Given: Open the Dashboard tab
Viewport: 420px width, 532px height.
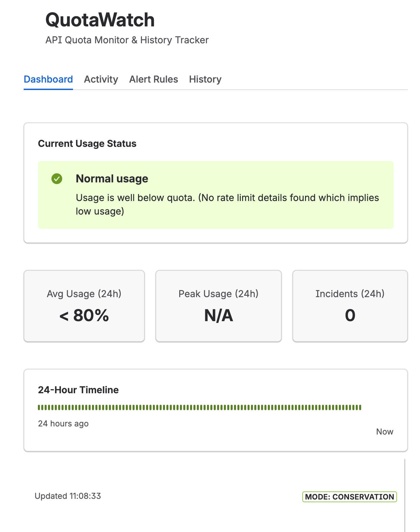Looking at the screenshot, I should click(x=48, y=79).
